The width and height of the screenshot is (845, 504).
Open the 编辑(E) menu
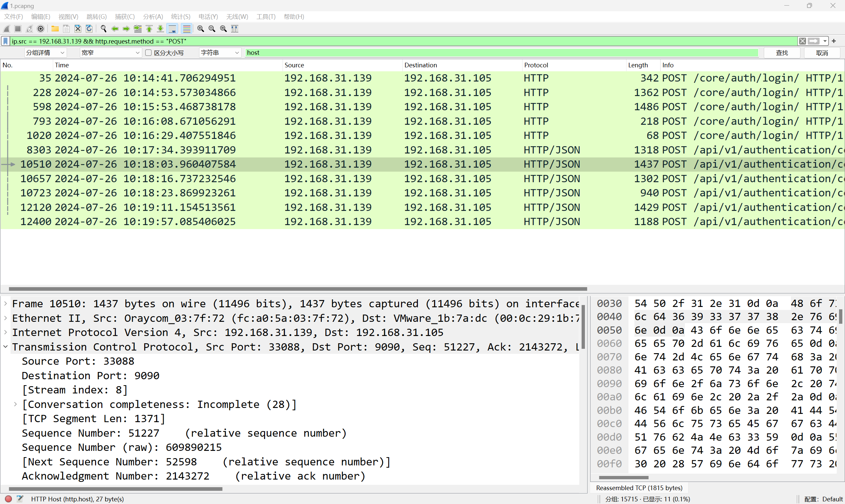click(x=41, y=17)
